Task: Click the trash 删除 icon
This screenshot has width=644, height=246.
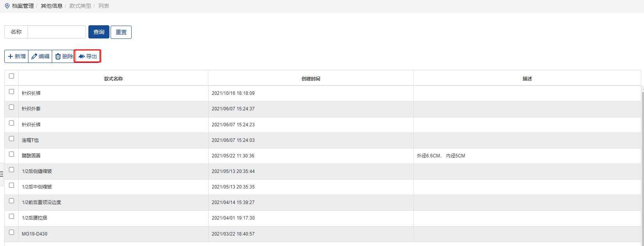Action: [58, 56]
